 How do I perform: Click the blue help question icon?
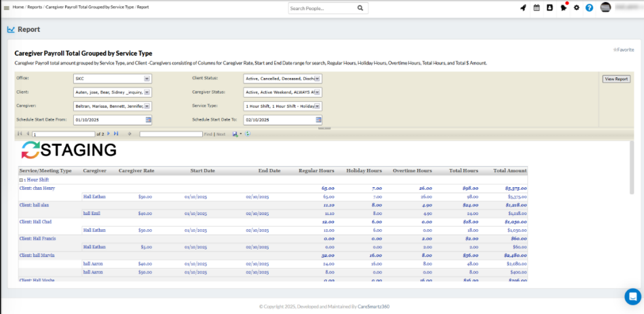pos(589,7)
